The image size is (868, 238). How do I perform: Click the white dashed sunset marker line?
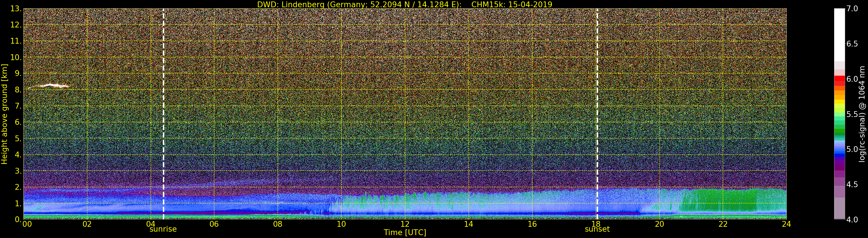(597, 114)
